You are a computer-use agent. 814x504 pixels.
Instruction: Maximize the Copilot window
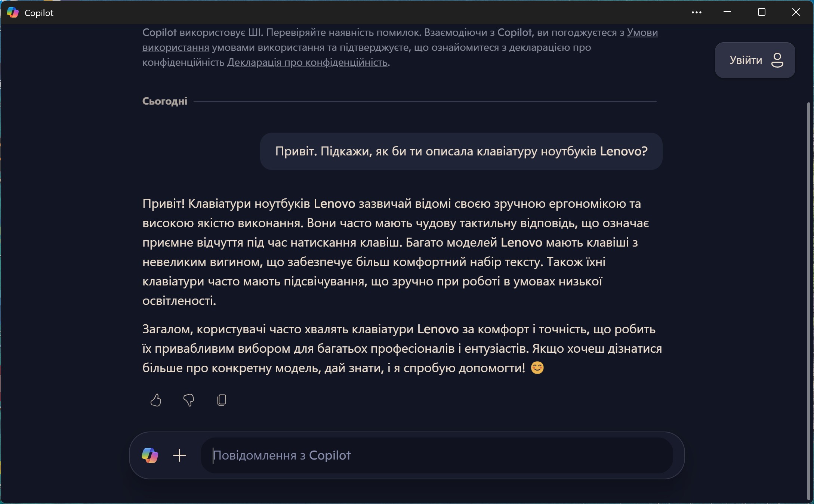coord(761,12)
